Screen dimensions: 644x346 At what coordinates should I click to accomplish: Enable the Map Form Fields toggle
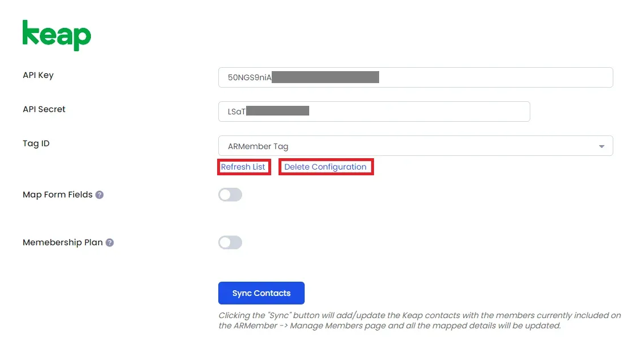tap(230, 195)
